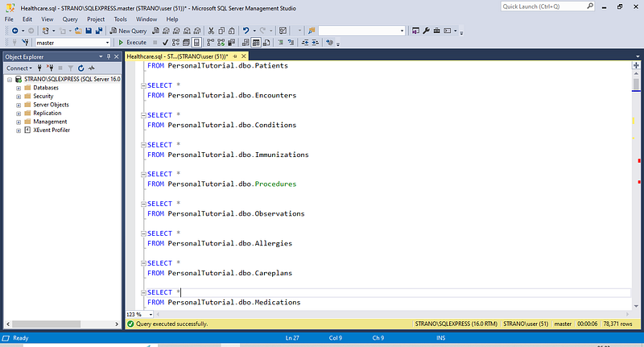The width and height of the screenshot is (644, 347).
Task: Click the New Query button
Action: pyautogui.click(x=128, y=31)
